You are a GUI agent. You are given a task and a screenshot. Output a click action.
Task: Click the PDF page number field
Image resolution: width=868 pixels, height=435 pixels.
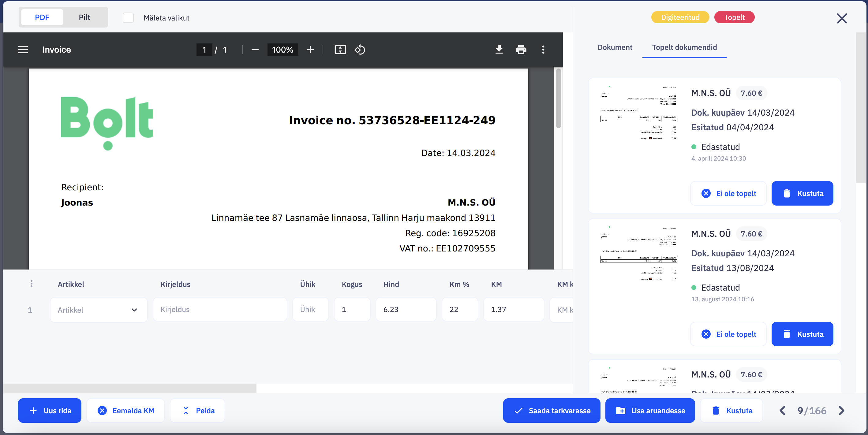point(204,50)
